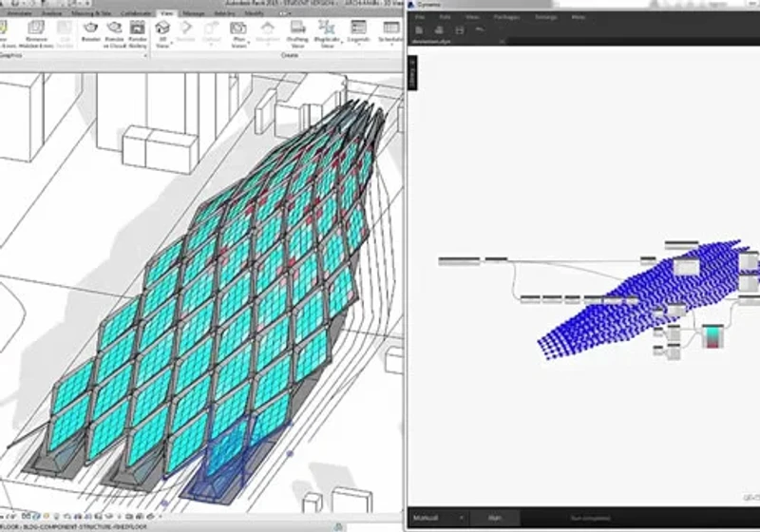Open Render in Cloud tool
This screenshot has width=760, height=532.
[114, 34]
